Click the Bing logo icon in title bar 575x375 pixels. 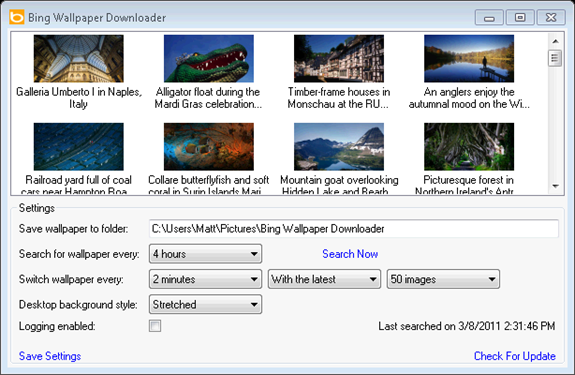pyautogui.click(x=17, y=17)
